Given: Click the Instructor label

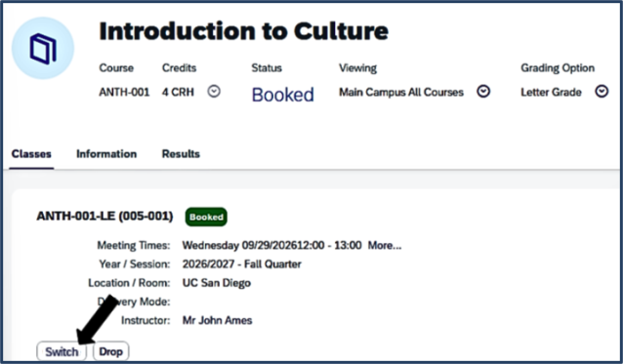Looking at the screenshot, I should 145,320.
